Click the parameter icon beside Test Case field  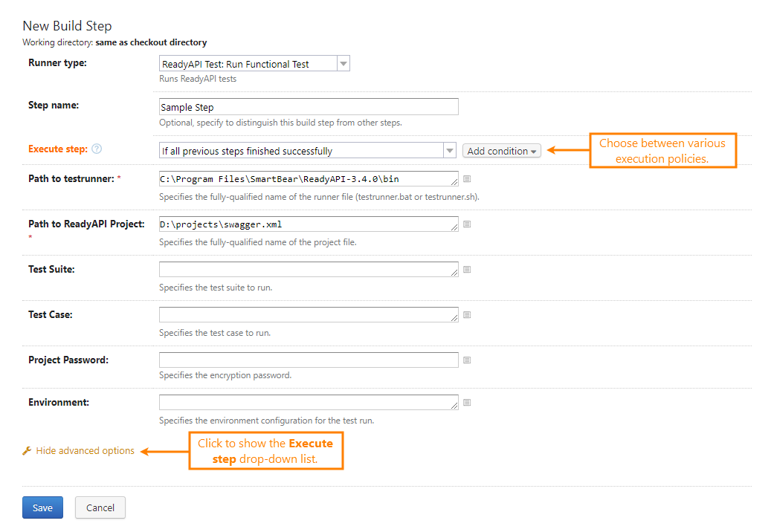tap(467, 314)
